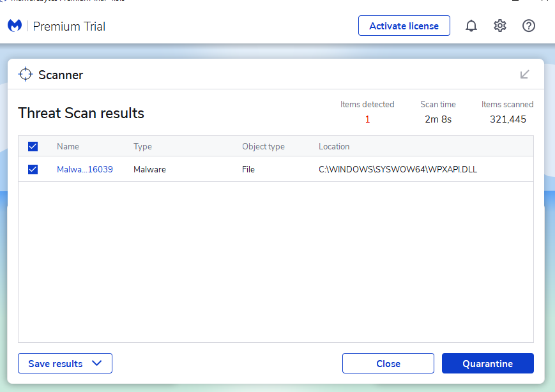Uncheck the WPXAPI.DLL threat row checkbox
This screenshot has width=555, height=392.
click(x=33, y=169)
